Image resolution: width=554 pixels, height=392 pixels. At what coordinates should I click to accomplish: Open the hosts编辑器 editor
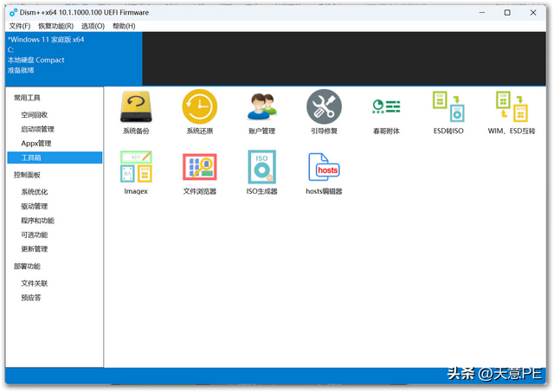[x=324, y=173]
